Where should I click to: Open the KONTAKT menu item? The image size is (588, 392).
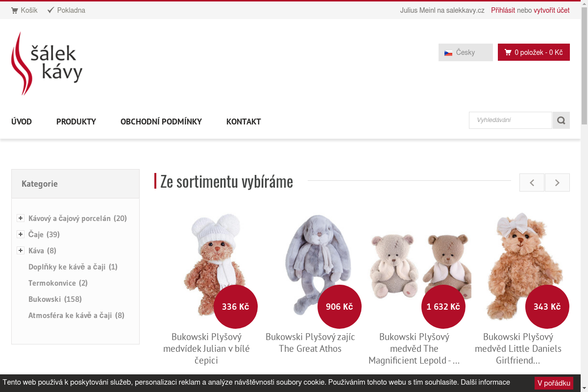tap(244, 122)
